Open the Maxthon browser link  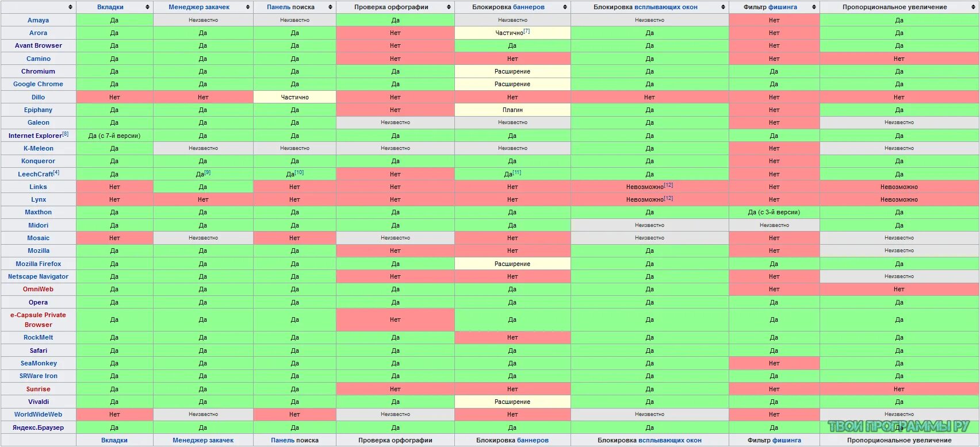click(x=39, y=213)
